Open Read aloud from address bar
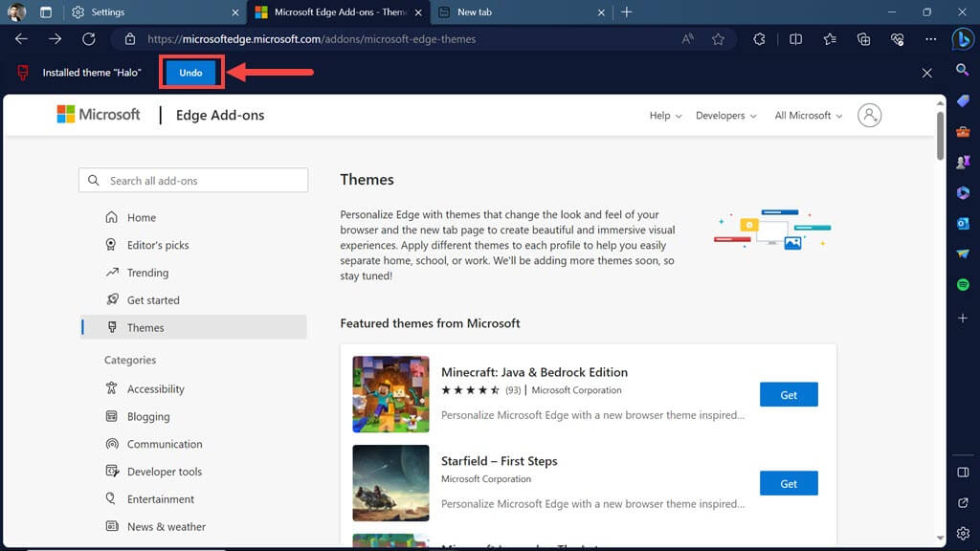 tap(687, 38)
